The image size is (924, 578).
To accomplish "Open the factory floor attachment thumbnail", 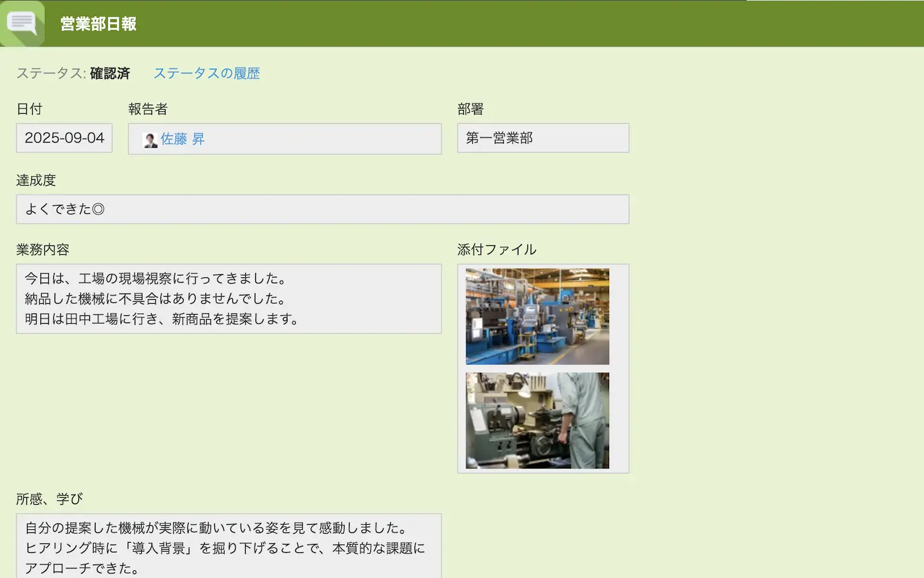I will click(x=537, y=317).
